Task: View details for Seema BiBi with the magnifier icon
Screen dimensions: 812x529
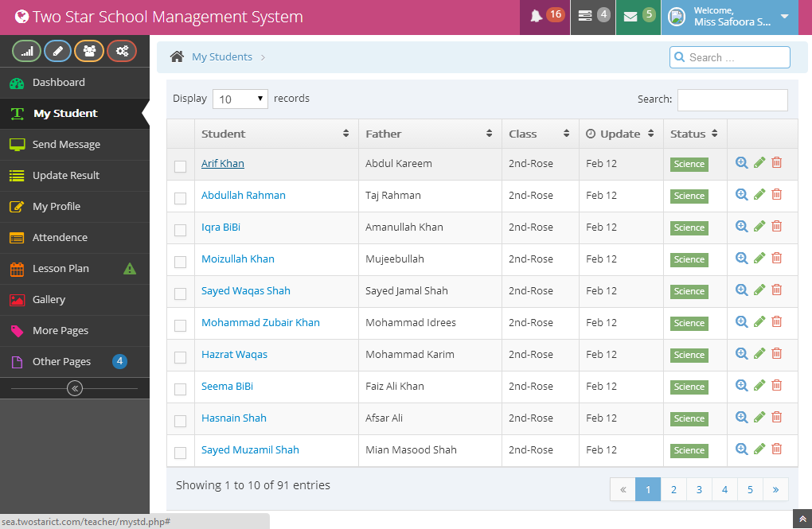Action: [x=742, y=386]
